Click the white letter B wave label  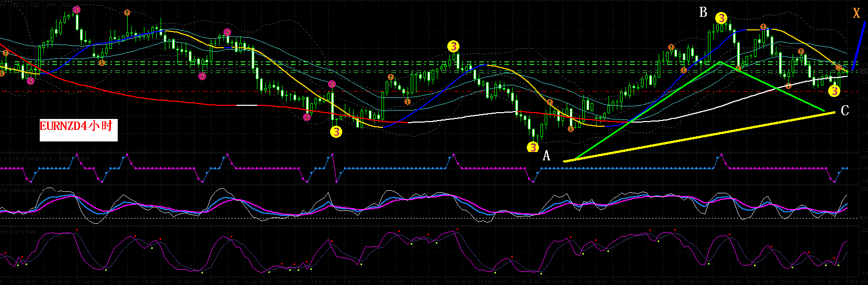703,12
